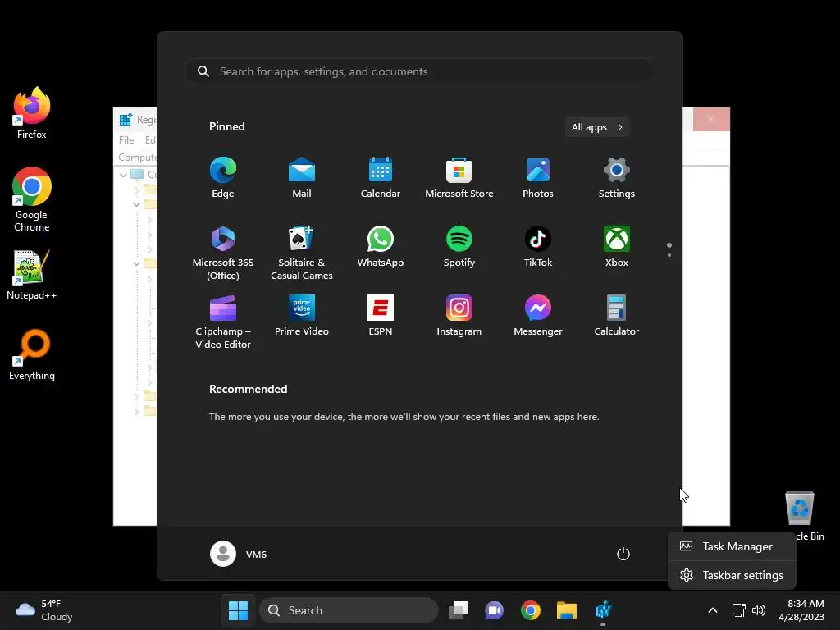
Task: Open the Messenger app
Action: [x=538, y=315]
